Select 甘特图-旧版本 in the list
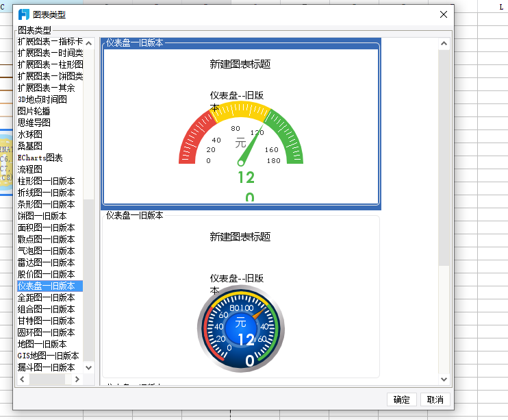 [50, 321]
